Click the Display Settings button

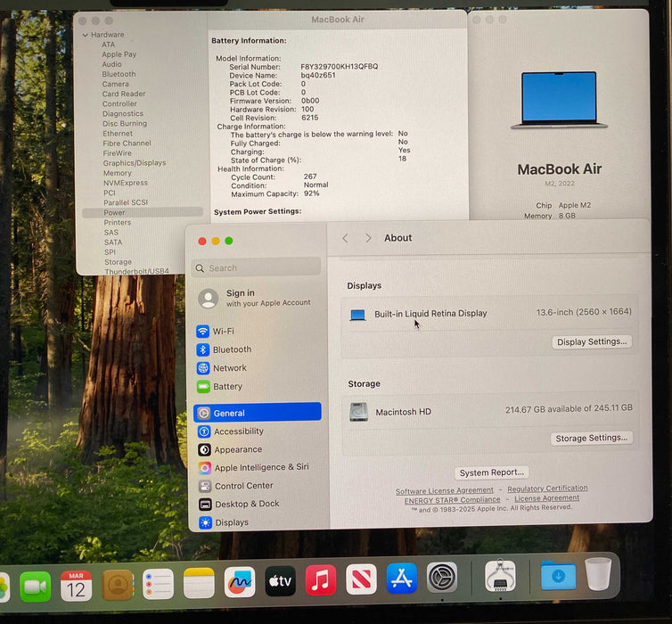[x=592, y=342]
